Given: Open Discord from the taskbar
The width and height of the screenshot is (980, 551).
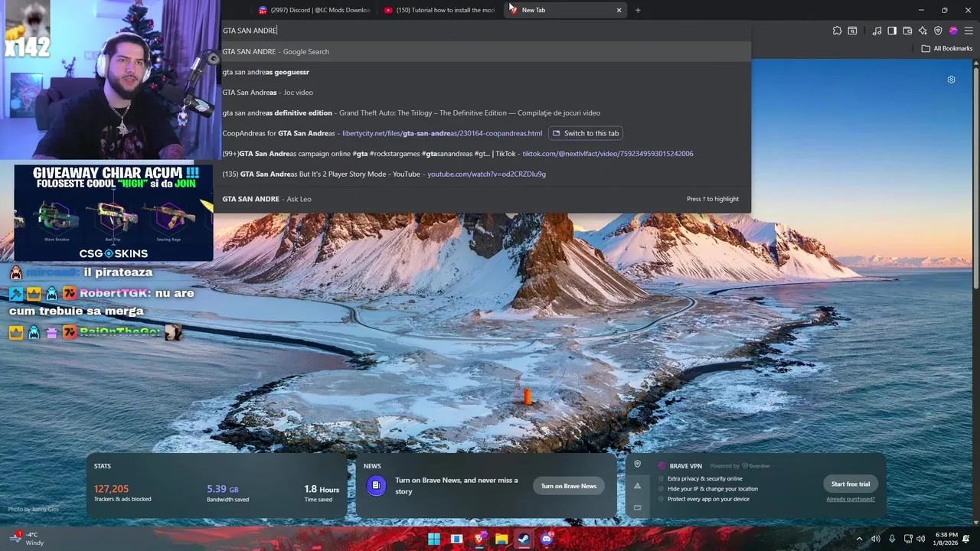Looking at the screenshot, I should (x=546, y=539).
